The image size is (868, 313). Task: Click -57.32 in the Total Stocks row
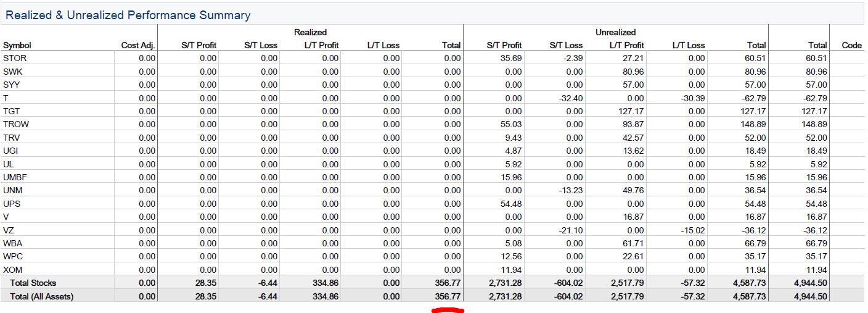tap(692, 283)
